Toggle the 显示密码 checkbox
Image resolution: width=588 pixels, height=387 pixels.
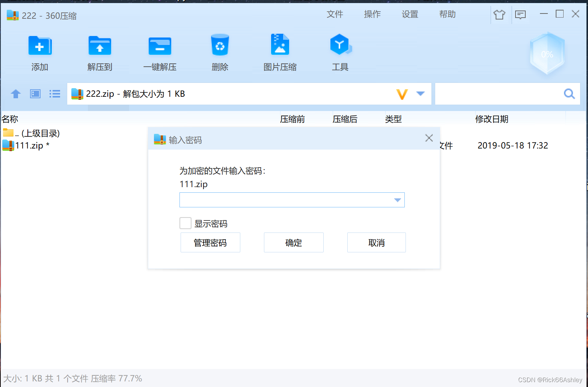coord(185,223)
